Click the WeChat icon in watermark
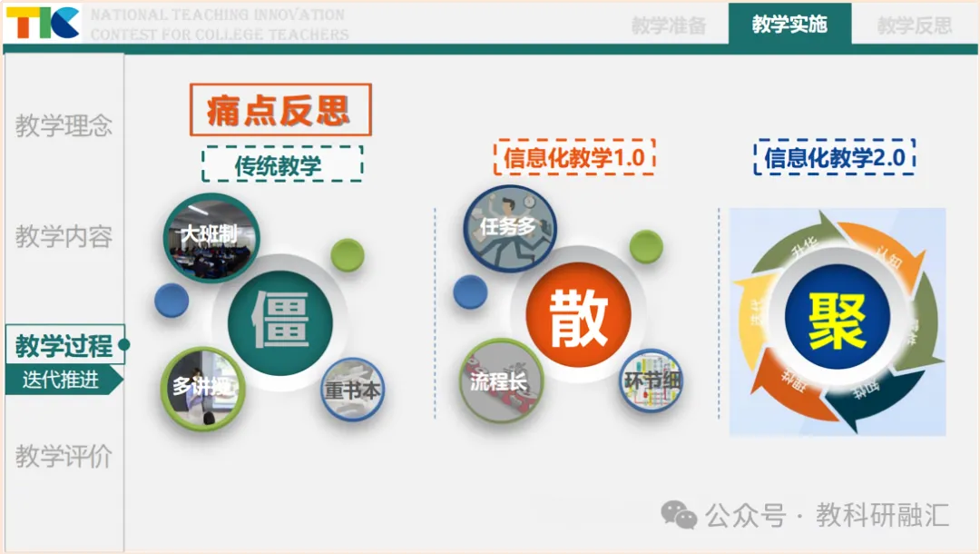980x554 pixels. pyautogui.click(x=679, y=515)
